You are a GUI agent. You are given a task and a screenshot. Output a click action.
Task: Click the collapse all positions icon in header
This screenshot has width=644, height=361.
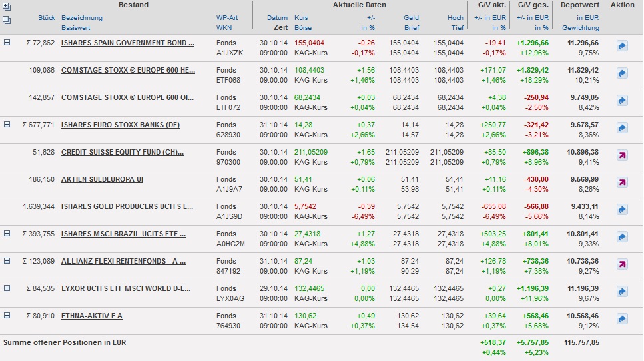[x=7, y=20]
